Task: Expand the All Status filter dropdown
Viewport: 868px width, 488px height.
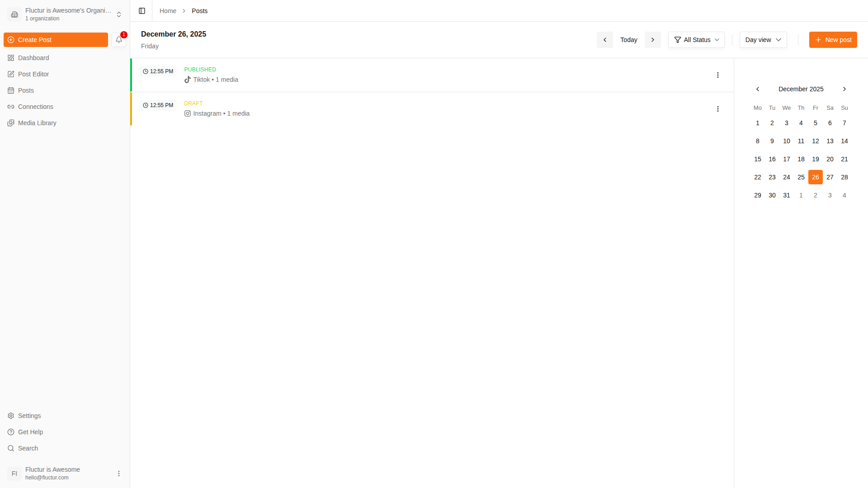Action: [696, 40]
